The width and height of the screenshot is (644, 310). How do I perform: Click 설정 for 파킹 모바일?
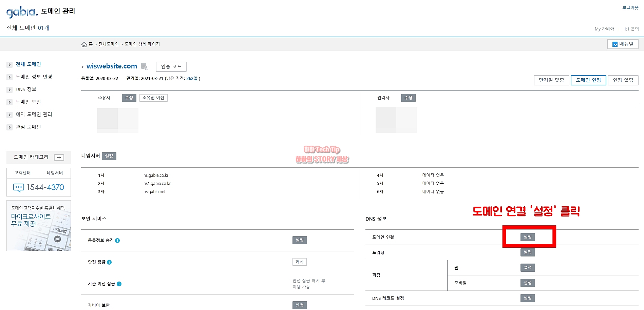click(x=528, y=283)
